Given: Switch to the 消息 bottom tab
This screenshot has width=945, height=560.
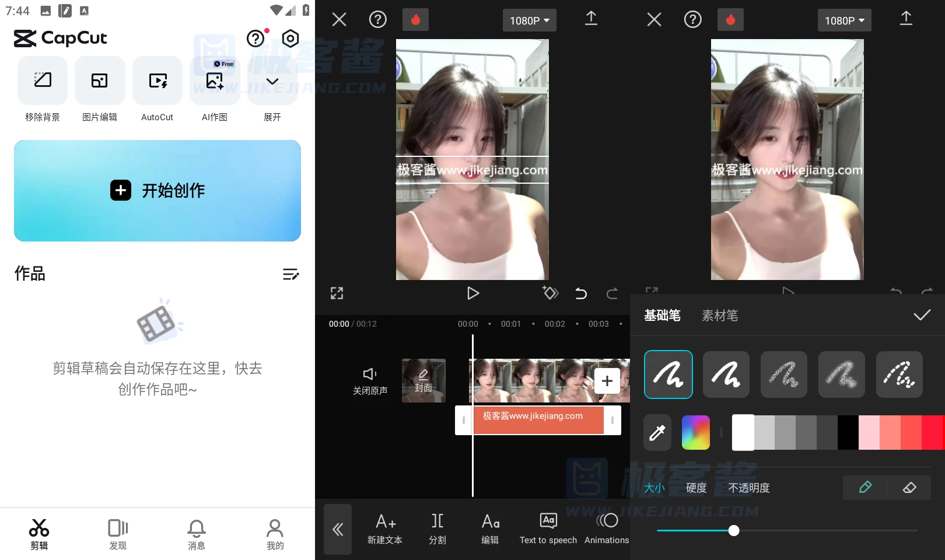Looking at the screenshot, I should click(x=197, y=534).
